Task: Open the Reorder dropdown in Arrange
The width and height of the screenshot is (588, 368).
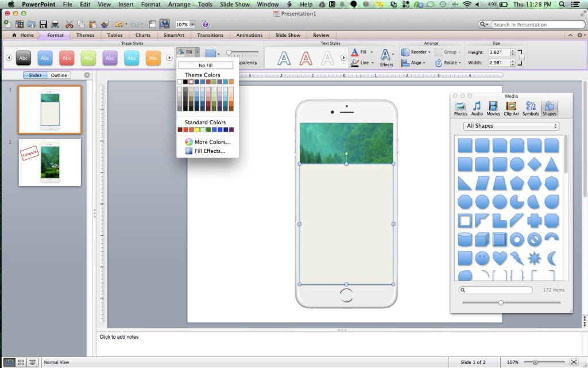Action: click(x=416, y=52)
